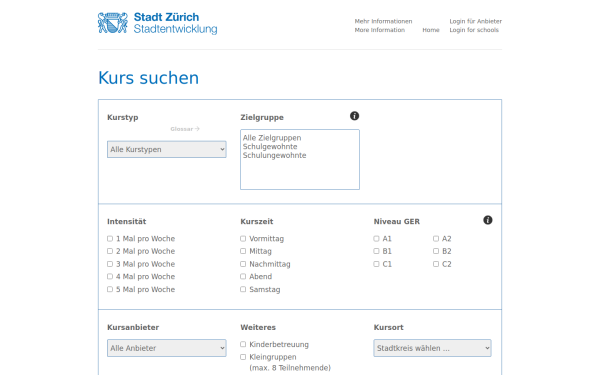Go to More Information
600x375 pixels.
(380, 30)
